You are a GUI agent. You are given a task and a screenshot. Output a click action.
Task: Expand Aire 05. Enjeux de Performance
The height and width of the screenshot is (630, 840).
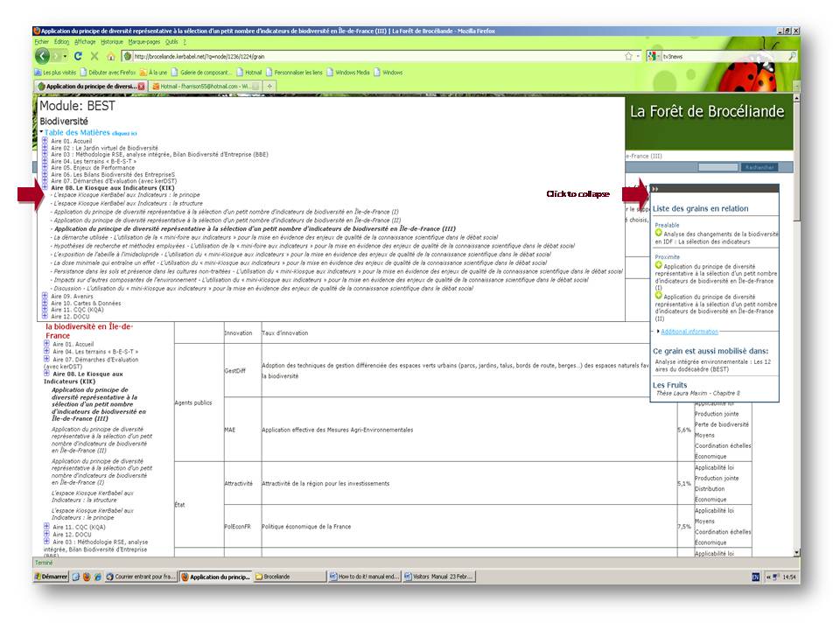45,168
